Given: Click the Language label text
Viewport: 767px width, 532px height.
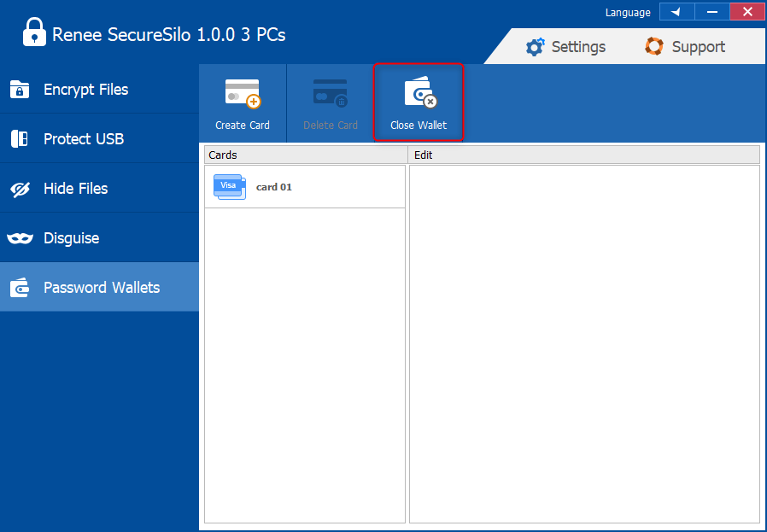Looking at the screenshot, I should click(628, 13).
